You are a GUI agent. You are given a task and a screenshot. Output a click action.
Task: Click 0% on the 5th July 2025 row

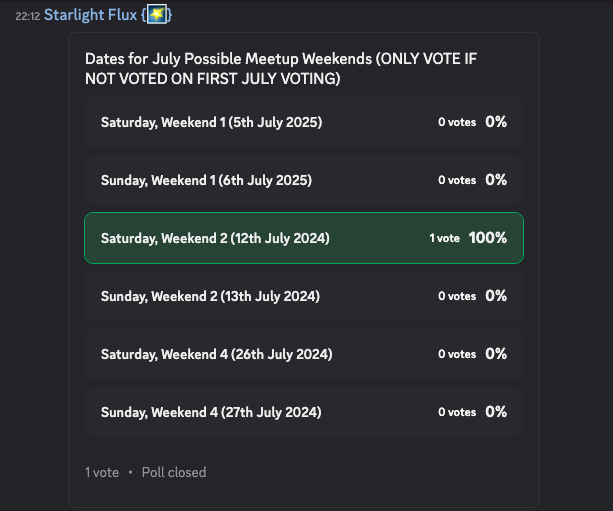496,122
